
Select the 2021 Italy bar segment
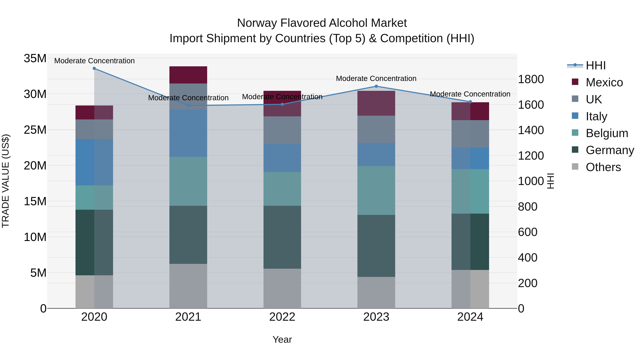[x=188, y=133]
